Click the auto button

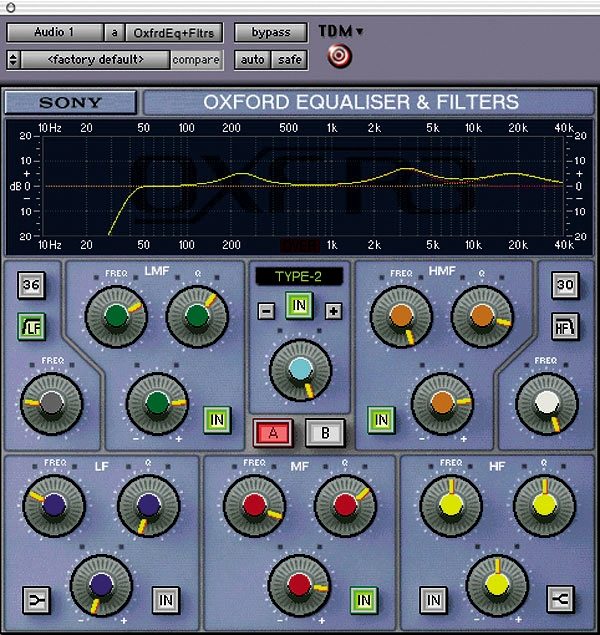(252, 60)
